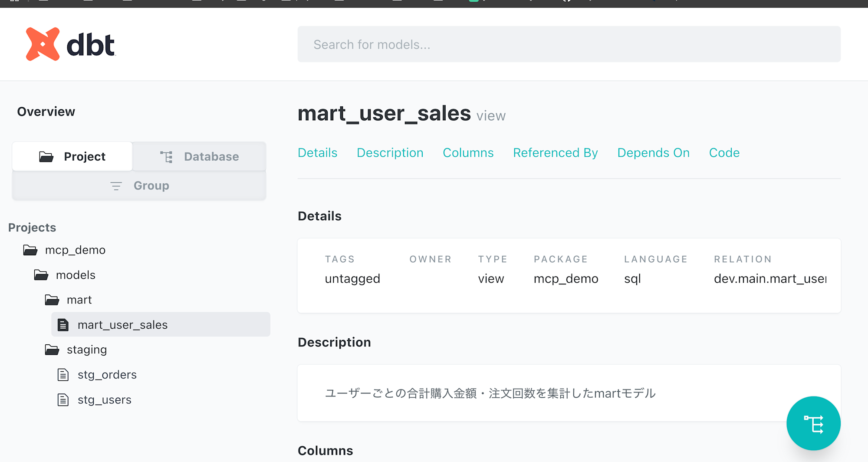Screen dimensions: 868x462
Task: Collapse the mcp_demo project tree
Action: 75,250
